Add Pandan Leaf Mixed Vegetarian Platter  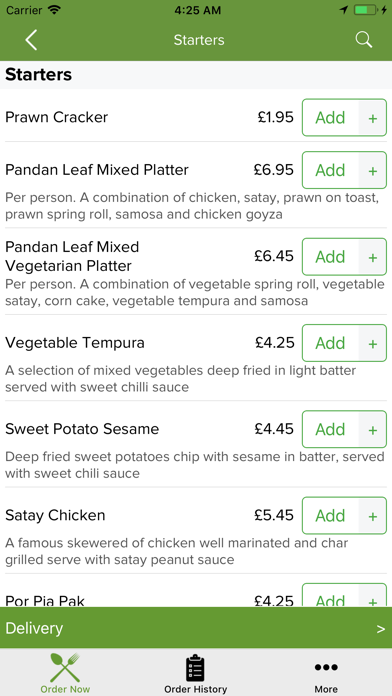pos(330,257)
